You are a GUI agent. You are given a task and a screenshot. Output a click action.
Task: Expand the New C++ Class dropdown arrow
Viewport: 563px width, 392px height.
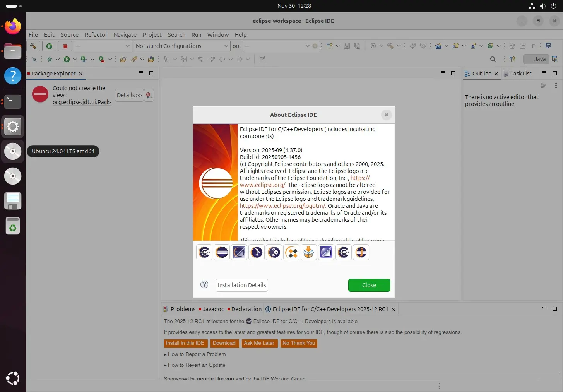coord(499,46)
